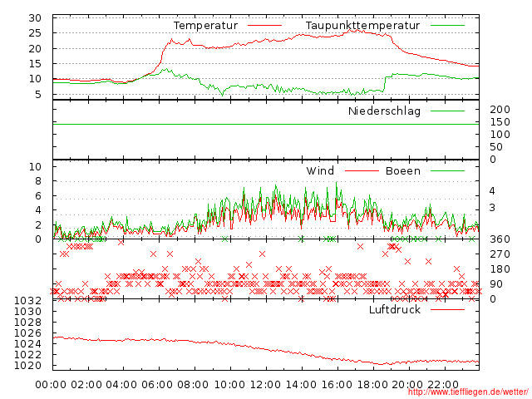Click the 14:00 time axis label
Viewport: 532px width, 399px height.
coord(301,385)
